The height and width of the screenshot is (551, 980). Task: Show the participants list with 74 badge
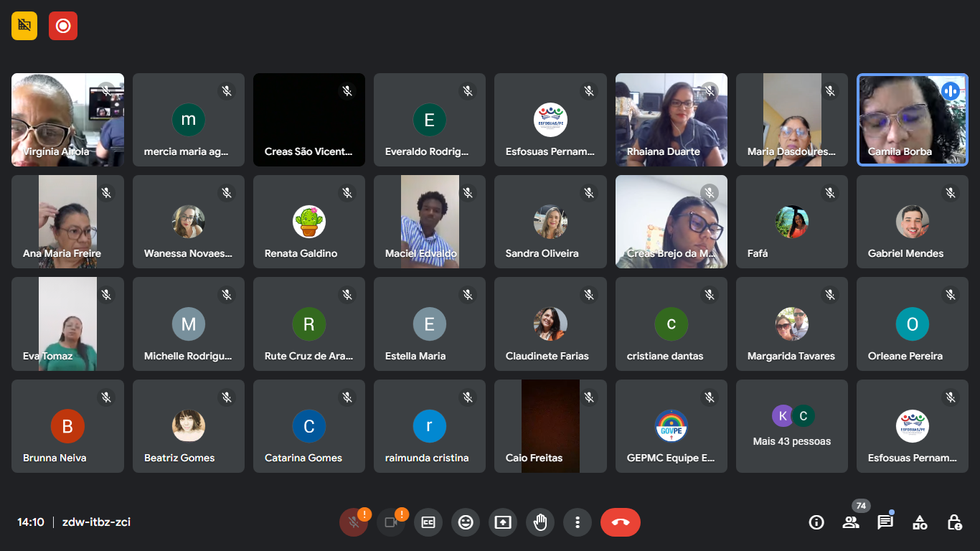tap(851, 522)
